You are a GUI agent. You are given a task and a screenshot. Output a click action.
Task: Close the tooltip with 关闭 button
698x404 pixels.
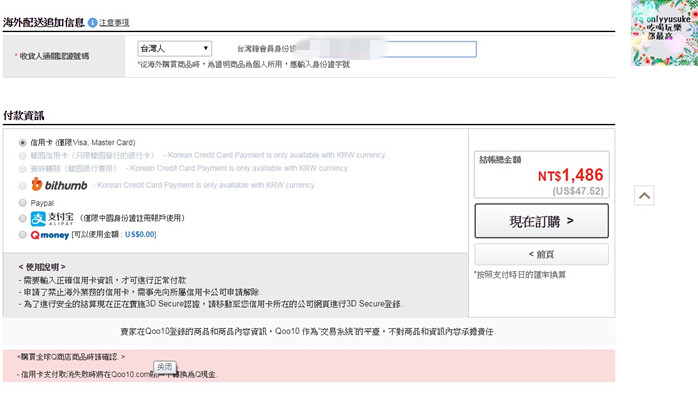165,367
